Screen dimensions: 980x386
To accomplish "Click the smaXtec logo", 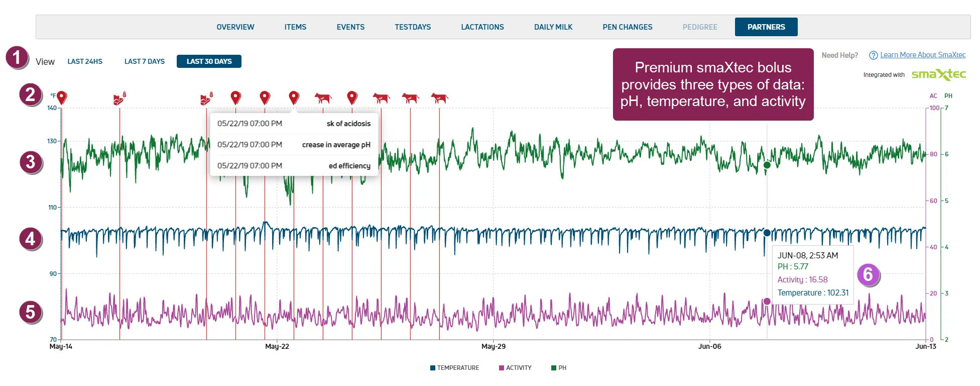I will (938, 74).
